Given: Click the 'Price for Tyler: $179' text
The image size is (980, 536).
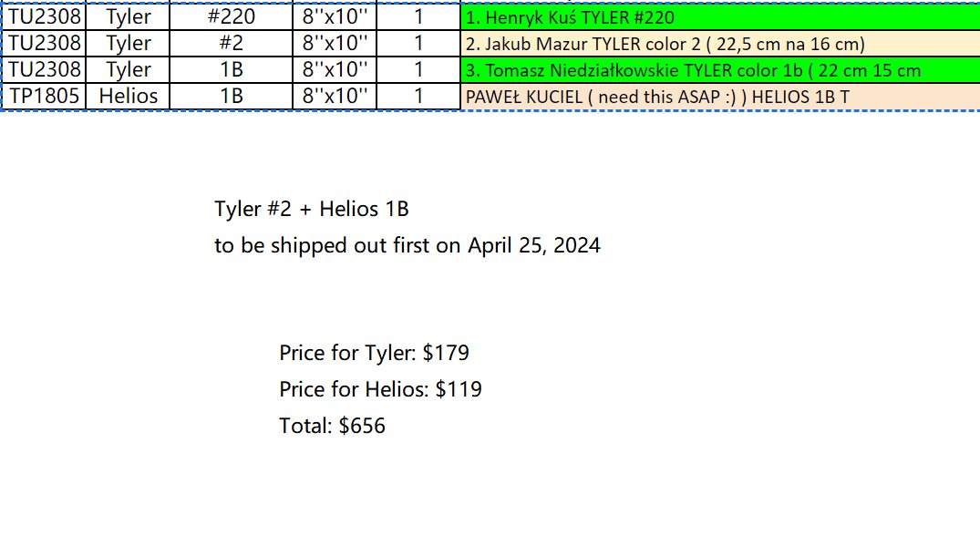Looking at the screenshot, I should (x=374, y=353).
